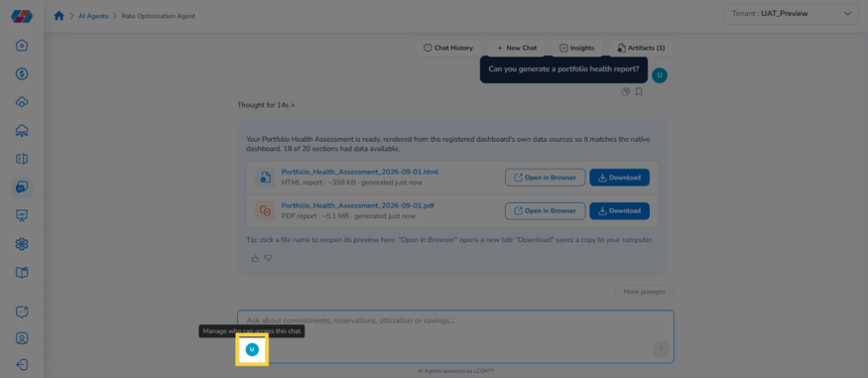Image resolution: width=868 pixels, height=378 pixels.
Task: Open Portfolio_Health_Assessment_2026-09-01.pdf file link
Action: (357, 205)
